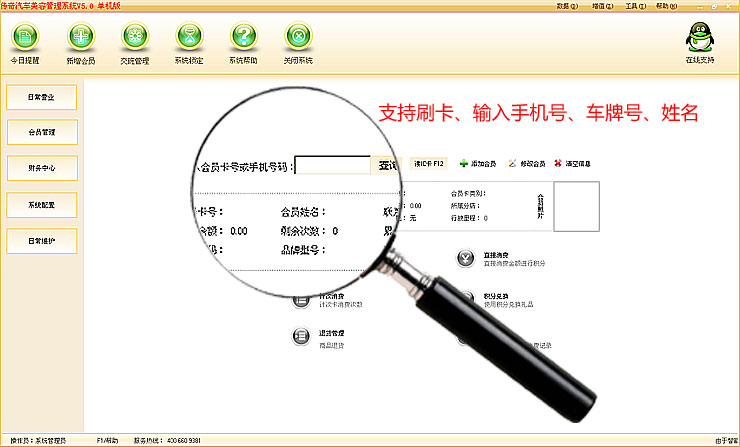Click the 直接消费 yen icon

[465, 258]
